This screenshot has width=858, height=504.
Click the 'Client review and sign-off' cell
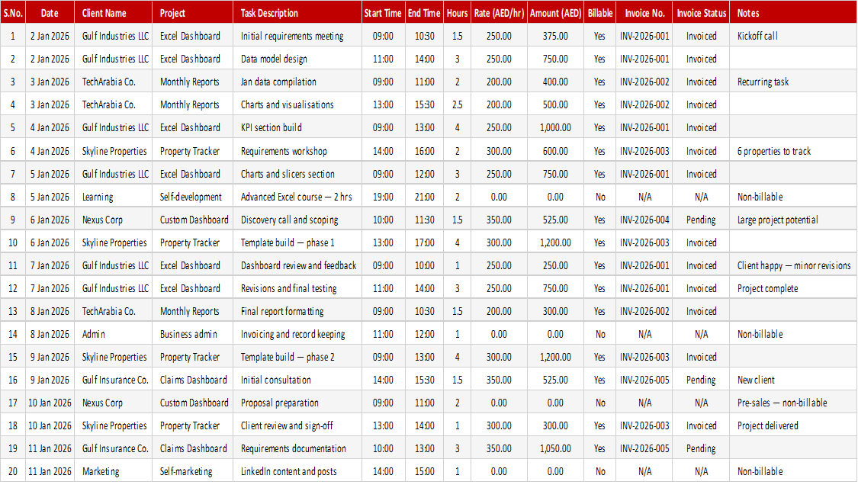tap(297, 425)
